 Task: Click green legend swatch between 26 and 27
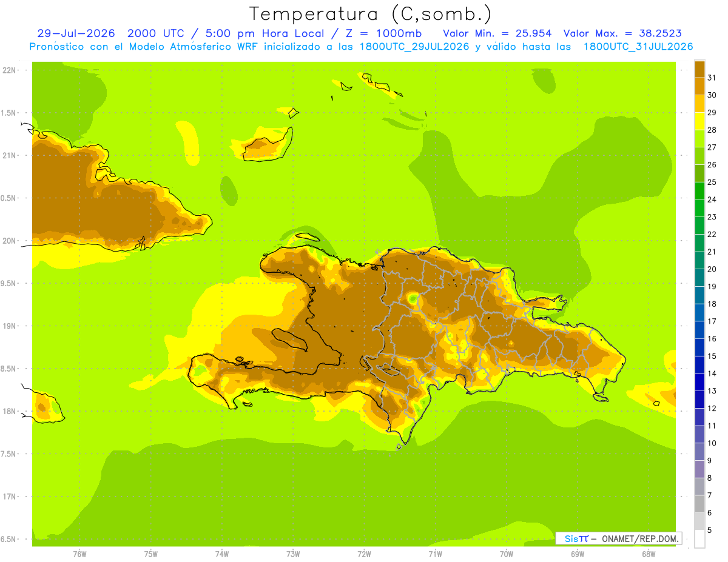[699, 156]
